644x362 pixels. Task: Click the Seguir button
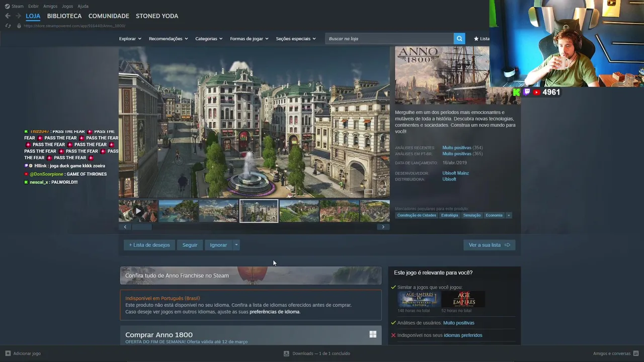[190, 245]
